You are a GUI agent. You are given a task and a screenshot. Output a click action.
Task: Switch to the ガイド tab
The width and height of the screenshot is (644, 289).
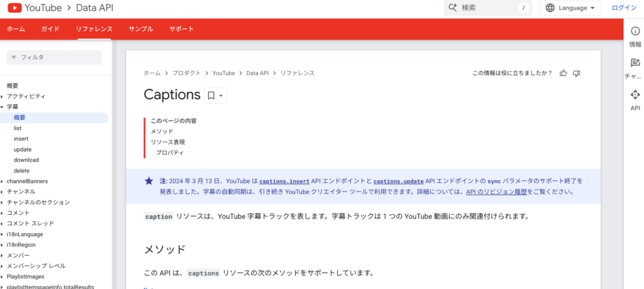point(50,29)
